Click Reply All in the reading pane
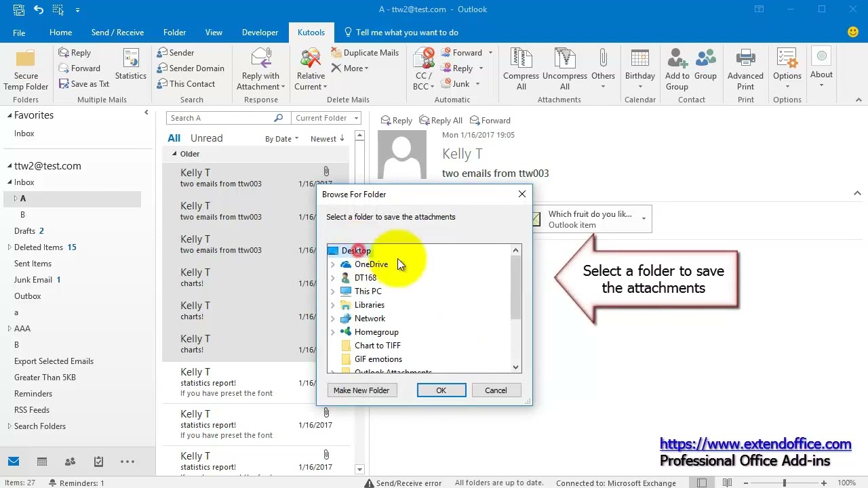The width and height of the screenshot is (868, 488). 441,121
